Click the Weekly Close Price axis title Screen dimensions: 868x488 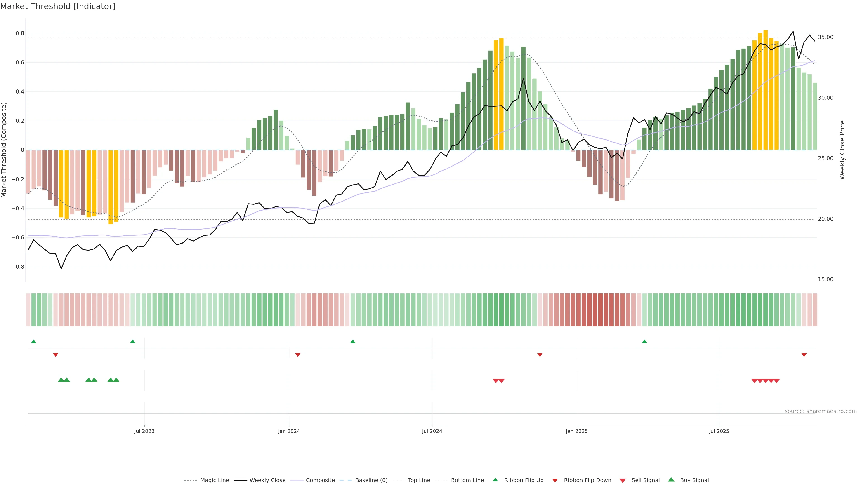click(x=842, y=150)
